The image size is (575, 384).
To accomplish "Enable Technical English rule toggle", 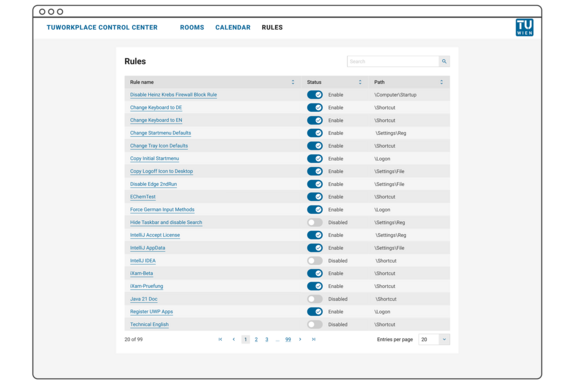I will (x=315, y=324).
